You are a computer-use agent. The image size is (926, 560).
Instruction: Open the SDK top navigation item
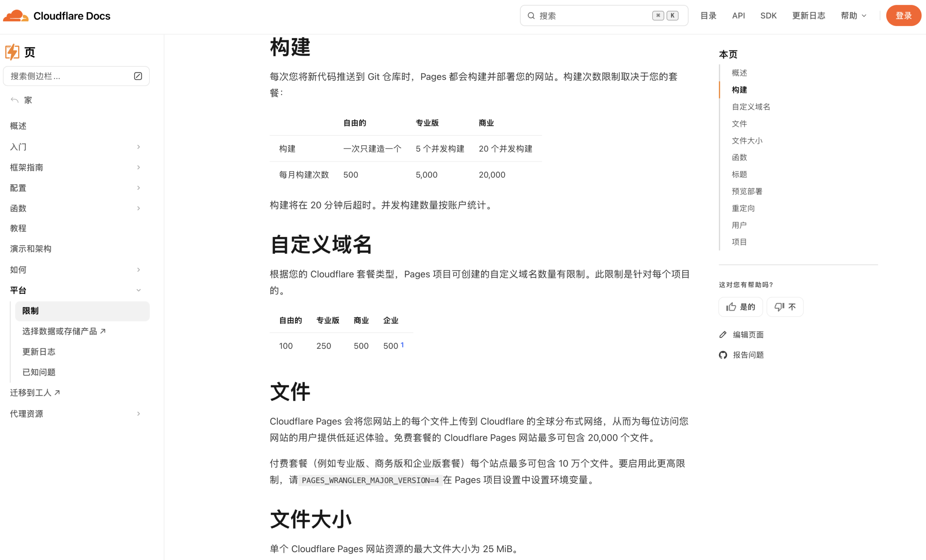pyautogui.click(x=768, y=16)
